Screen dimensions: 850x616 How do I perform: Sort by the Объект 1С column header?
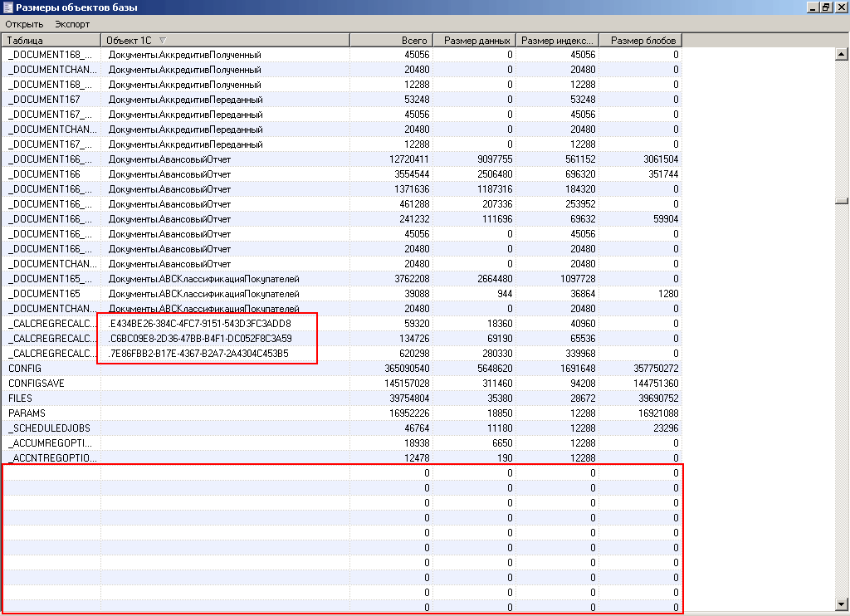coord(225,40)
